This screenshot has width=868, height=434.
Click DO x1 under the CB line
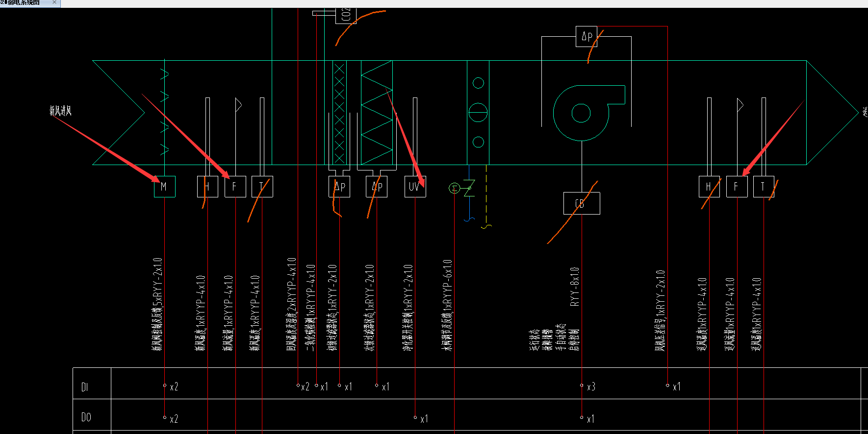[590, 419]
